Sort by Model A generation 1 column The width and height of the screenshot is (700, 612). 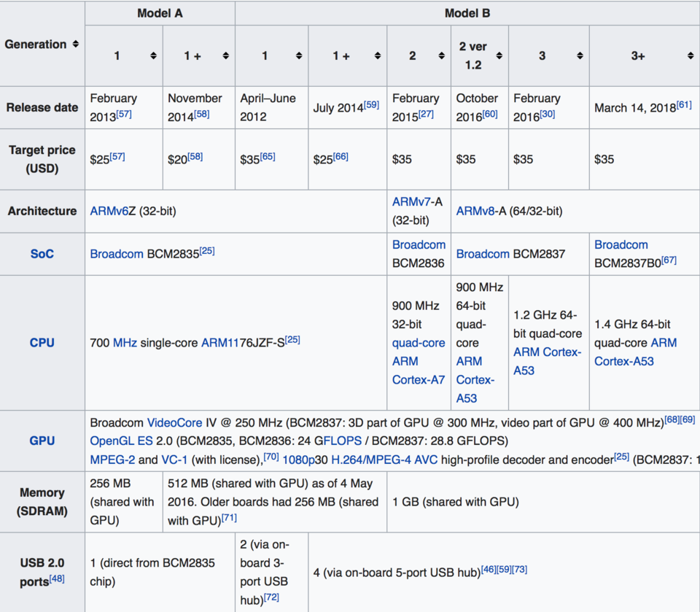coord(153,55)
